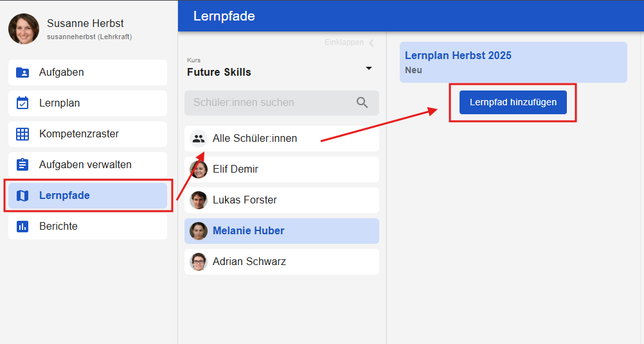
Task: Click the Aufgaben verwalten clipboard icon
Action: click(22, 165)
